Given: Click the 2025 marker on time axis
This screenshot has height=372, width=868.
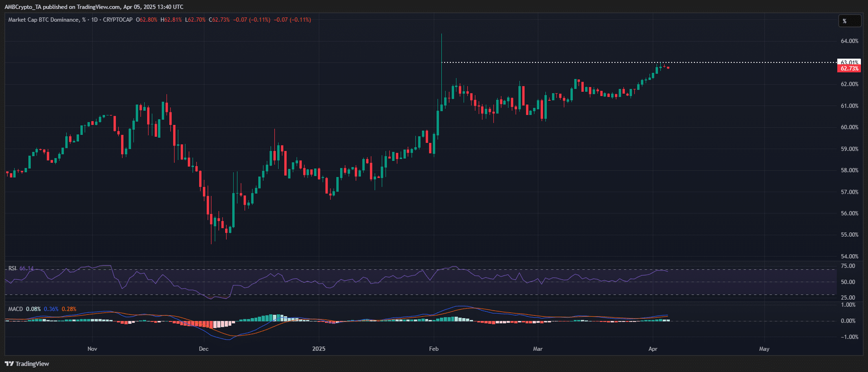Looking at the screenshot, I should (319, 349).
